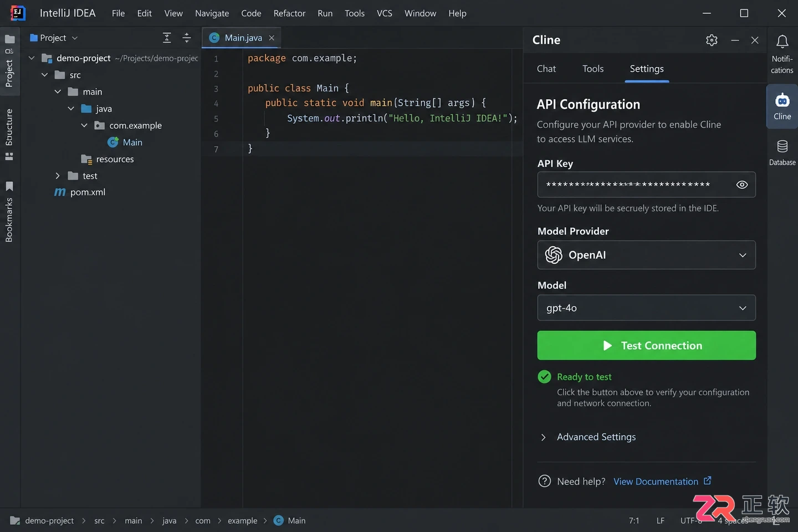Viewport: 798px width, 532px height.
Task: Toggle API key visibility eye icon
Action: [742, 185]
